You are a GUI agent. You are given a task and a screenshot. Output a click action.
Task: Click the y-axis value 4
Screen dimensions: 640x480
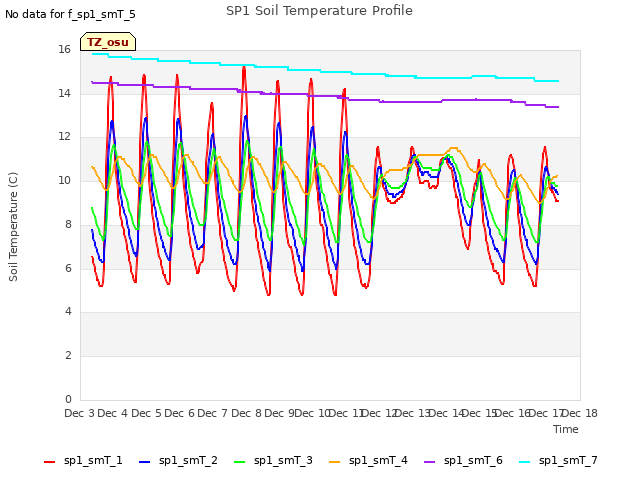tap(68, 312)
